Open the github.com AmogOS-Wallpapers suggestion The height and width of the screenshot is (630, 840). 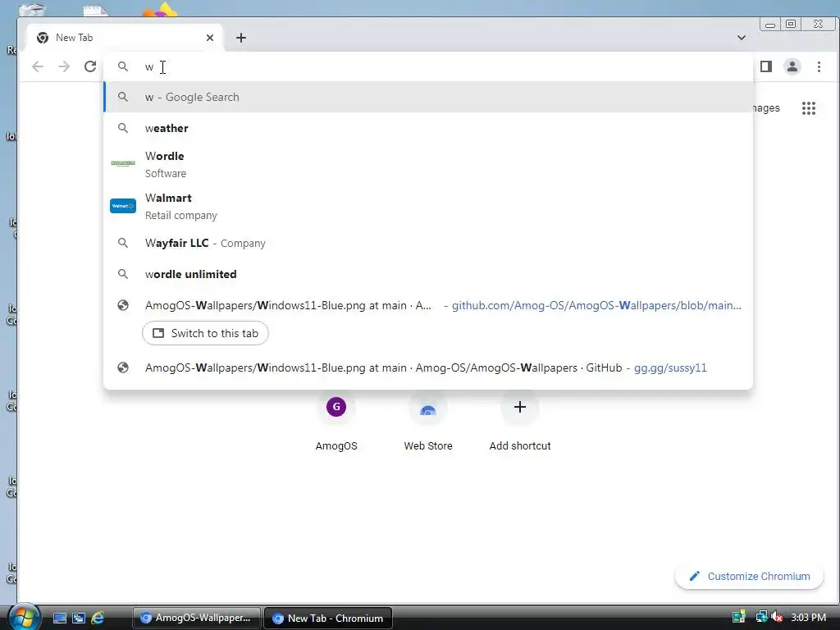428,305
